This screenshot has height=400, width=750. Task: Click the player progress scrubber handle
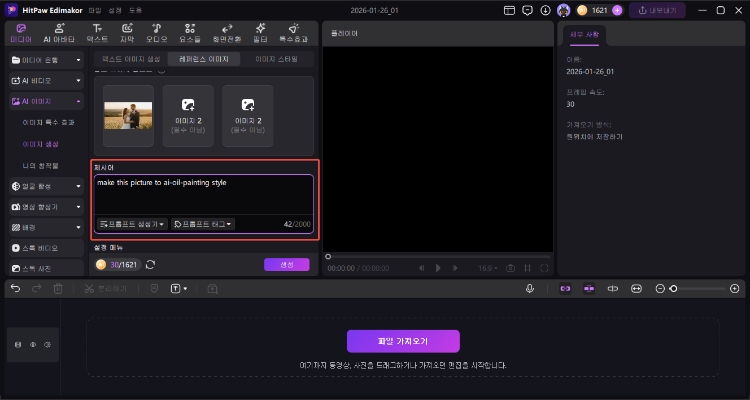click(328, 256)
